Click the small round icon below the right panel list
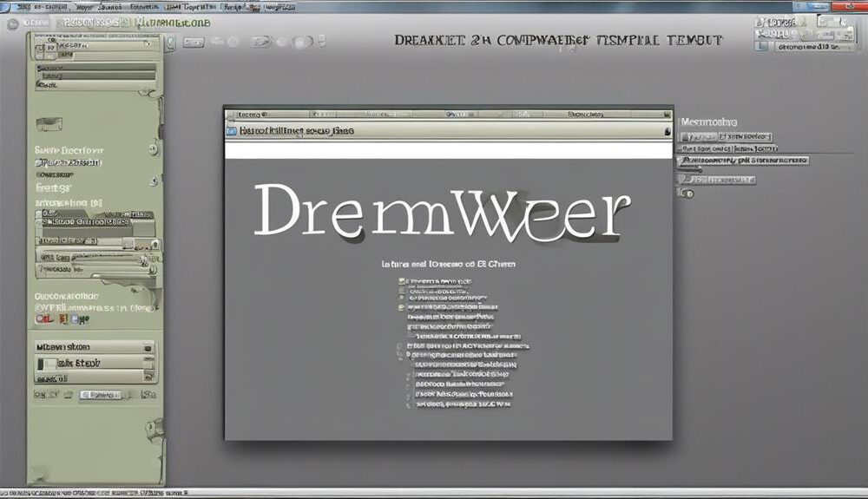Image resolution: width=868 pixels, height=499 pixels. [x=687, y=193]
